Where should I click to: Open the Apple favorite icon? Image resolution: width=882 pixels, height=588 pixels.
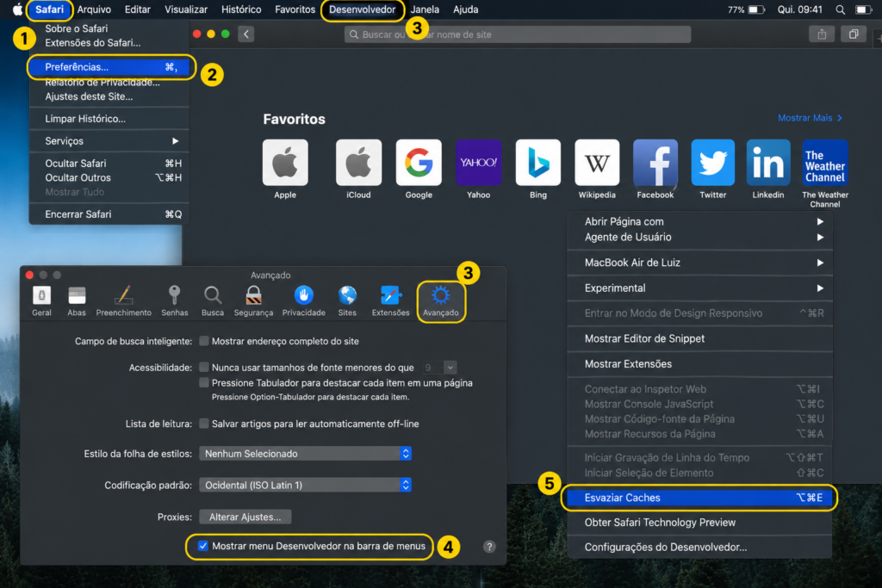(x=285, y=163)
